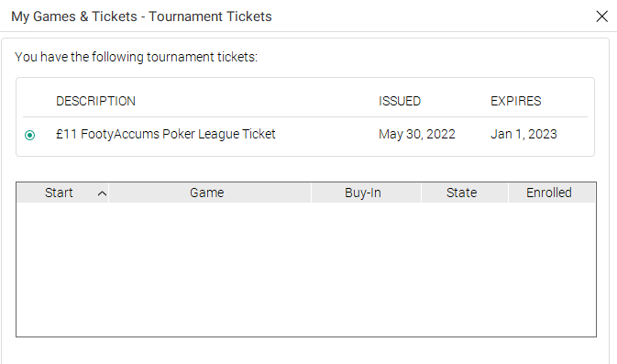Click the divider between Game and Buy-In headers
The image size is (617, 364).
pyautogui.click(x=311, y=193)
